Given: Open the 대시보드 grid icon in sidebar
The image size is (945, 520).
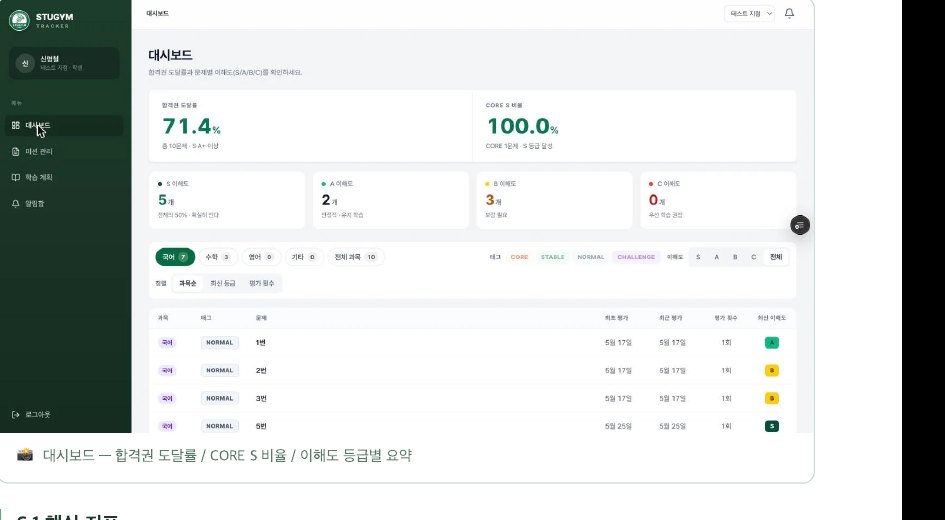Looking at the screenshot, I should point(16,125).
